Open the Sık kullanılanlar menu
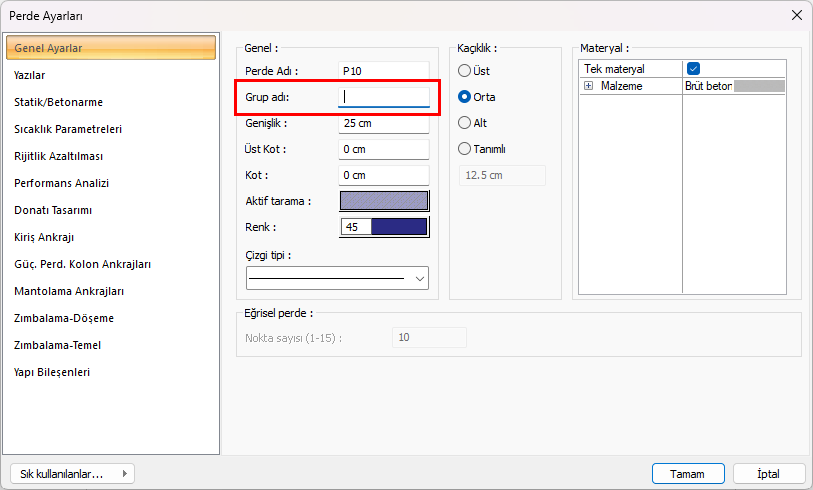This screenshot has width=813, height=490. click(x=71, y=474)
